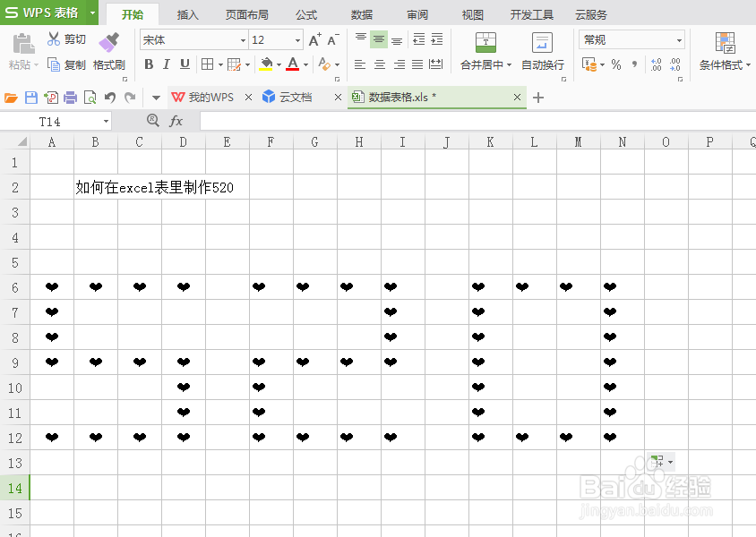Switch to the 云文档 document tab
Image resolution: width=756 pixels, height=537 pixels.
[297, 97]
